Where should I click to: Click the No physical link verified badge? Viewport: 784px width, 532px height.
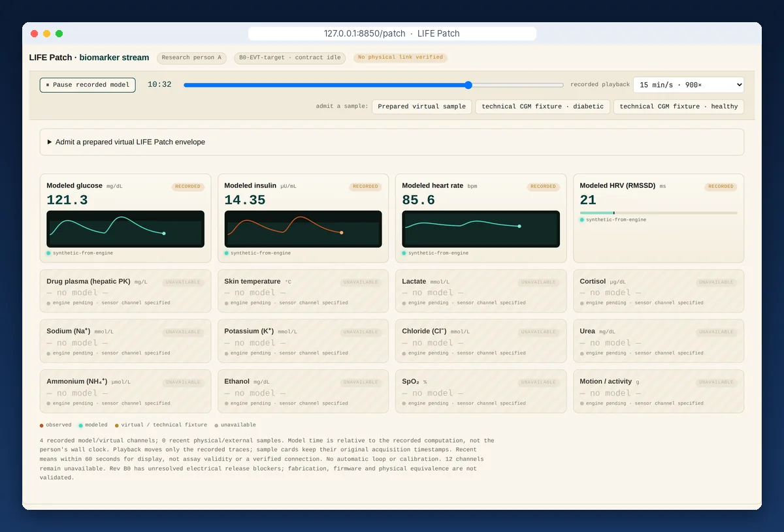[x=400, y=57]
